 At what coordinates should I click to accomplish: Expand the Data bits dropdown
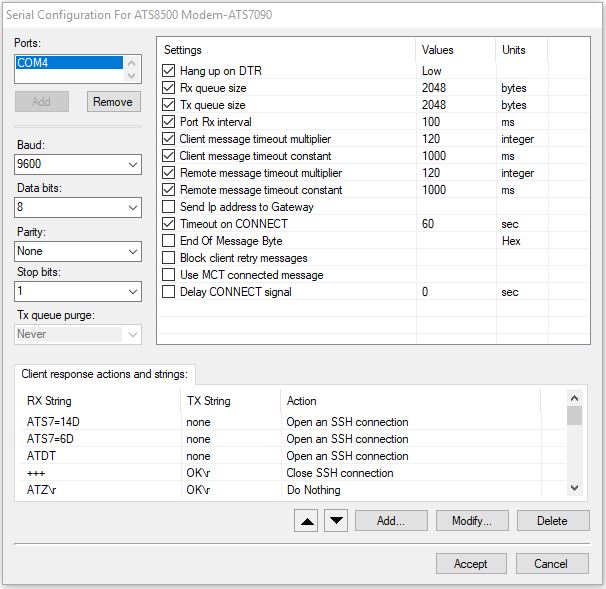click(x=78, y=208)
